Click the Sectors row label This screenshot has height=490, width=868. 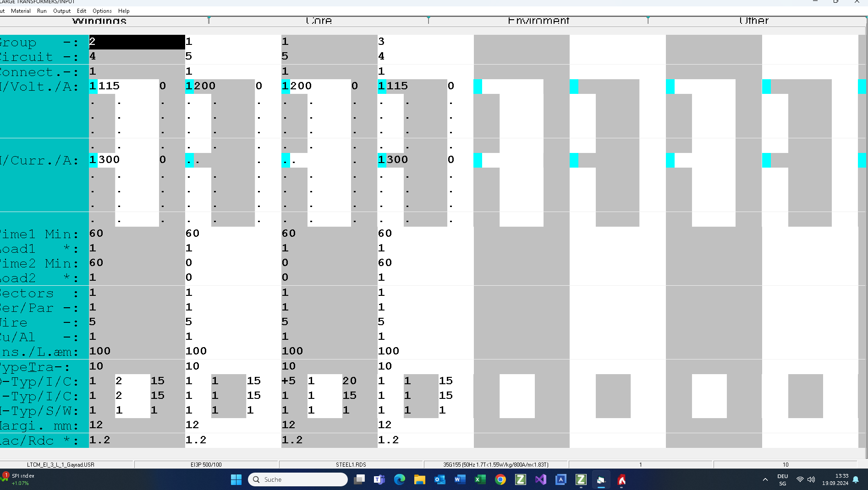(39, 293)
